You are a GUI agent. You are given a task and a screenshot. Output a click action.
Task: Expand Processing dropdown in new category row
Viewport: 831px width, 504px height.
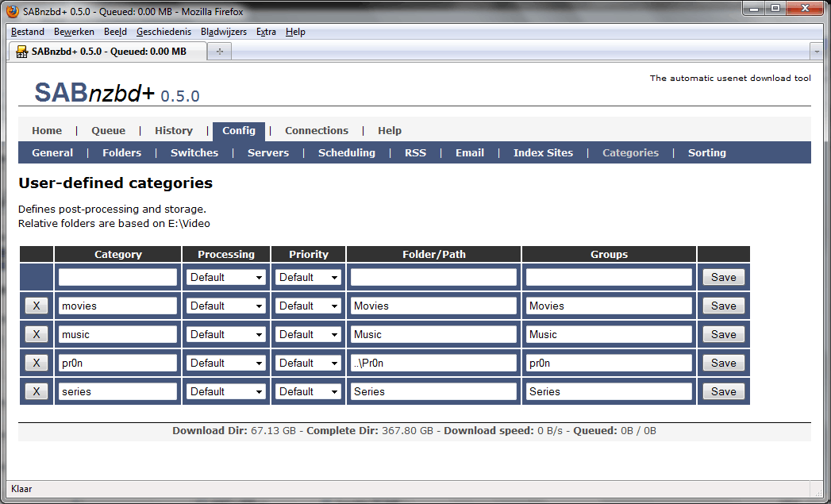pyautogui.click(x=225, y=277)
